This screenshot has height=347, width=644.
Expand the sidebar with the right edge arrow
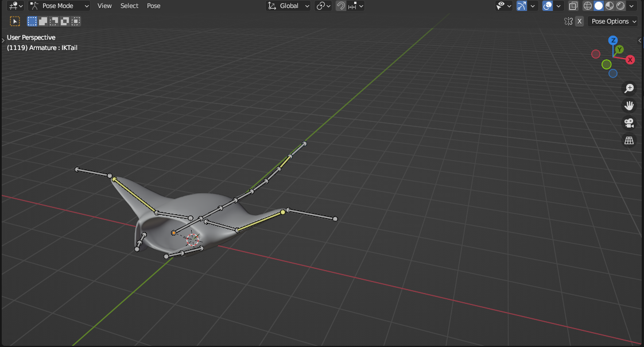pyautogui.click(x=640, y=40)
